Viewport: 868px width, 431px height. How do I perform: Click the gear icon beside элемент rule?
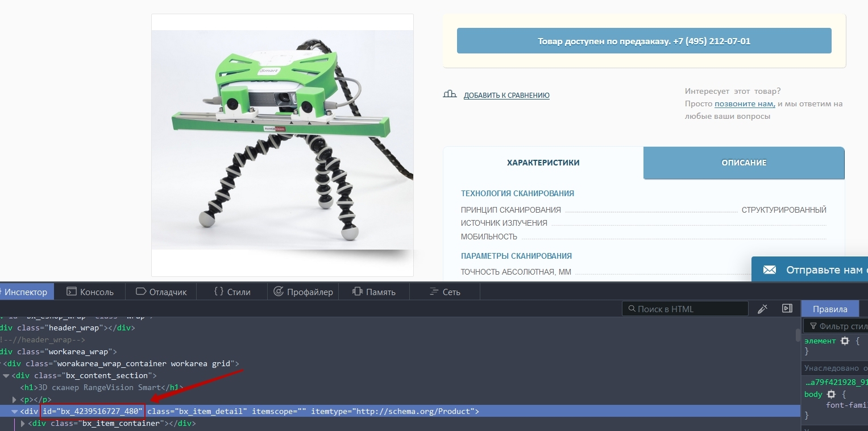pyautogui.click(x=845, y=341)
